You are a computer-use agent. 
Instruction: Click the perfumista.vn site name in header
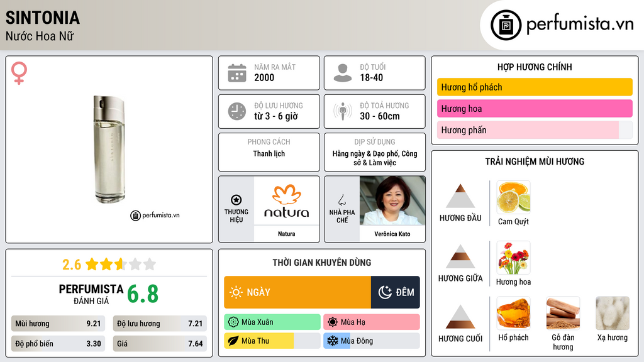coord(580,25)
